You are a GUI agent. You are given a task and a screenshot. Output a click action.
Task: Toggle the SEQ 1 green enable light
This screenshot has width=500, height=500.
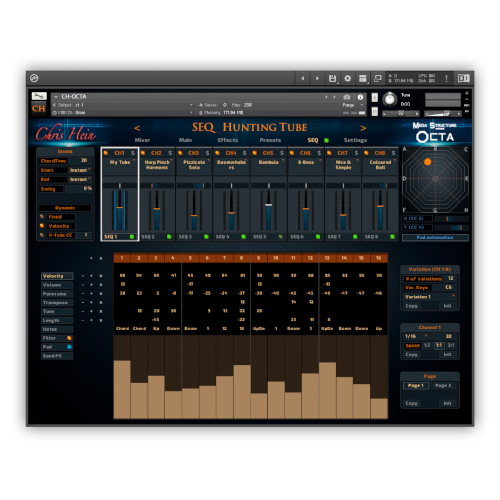[x=132, y=237]
